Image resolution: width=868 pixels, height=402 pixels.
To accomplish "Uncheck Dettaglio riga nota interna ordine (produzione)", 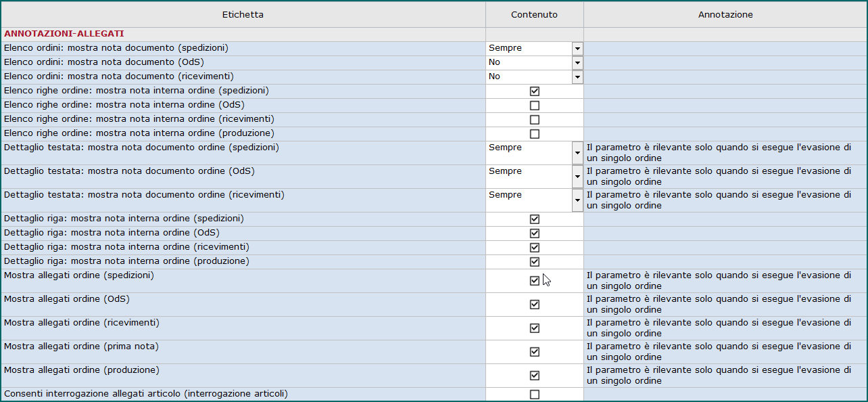I will [535, 262].
